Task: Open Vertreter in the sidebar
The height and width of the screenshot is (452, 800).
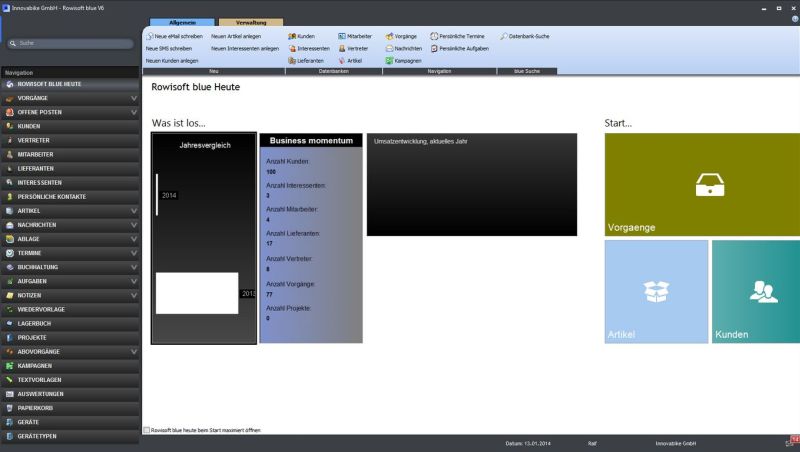Action: point(70,140)
